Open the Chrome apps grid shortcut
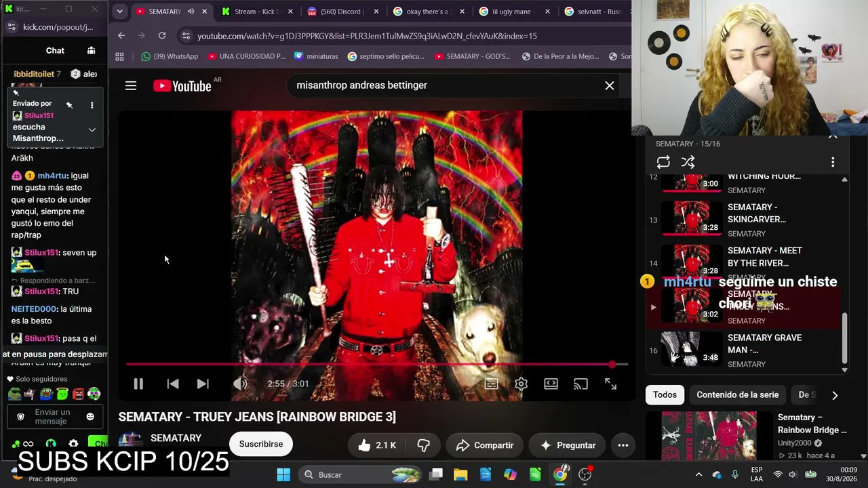The image size is (868, 488). point(120,56)
